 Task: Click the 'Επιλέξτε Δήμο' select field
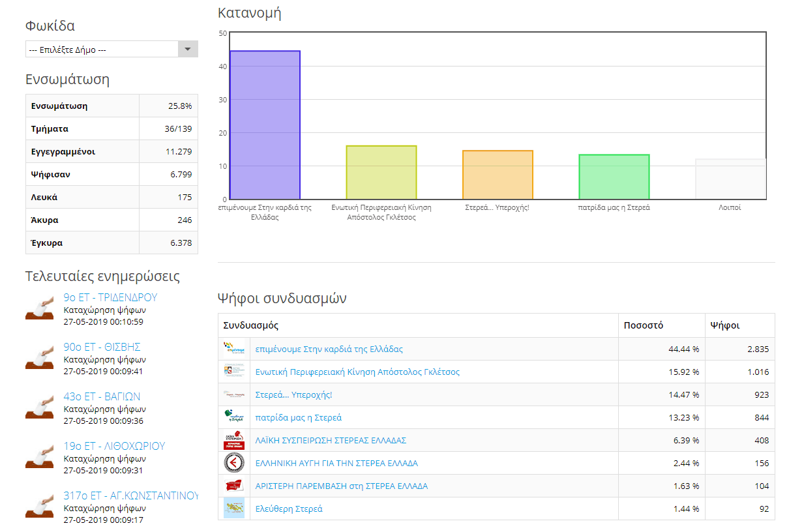tap(112, 49)
